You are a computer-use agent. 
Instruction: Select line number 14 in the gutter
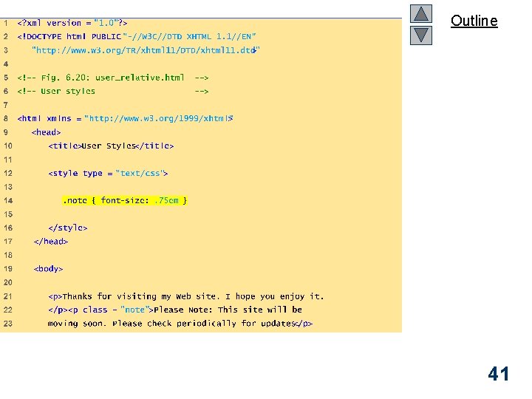point(8,200)
